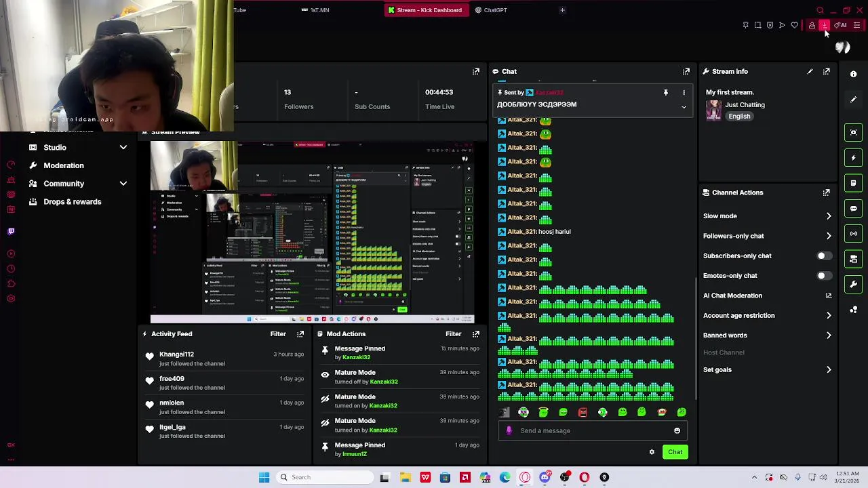Click follower name Itgel_Iga
868x488 pixels.
point(172,427)
